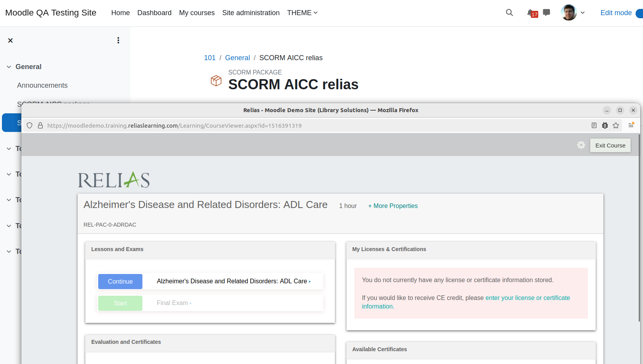Bookmark this page with star icon
Screen dimensions: 643x364
tap(616, 125)
